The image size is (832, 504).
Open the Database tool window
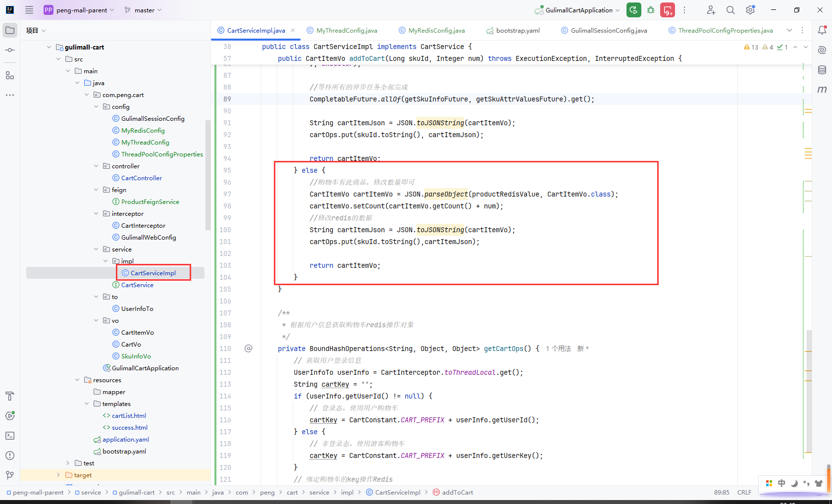(822, 70)
